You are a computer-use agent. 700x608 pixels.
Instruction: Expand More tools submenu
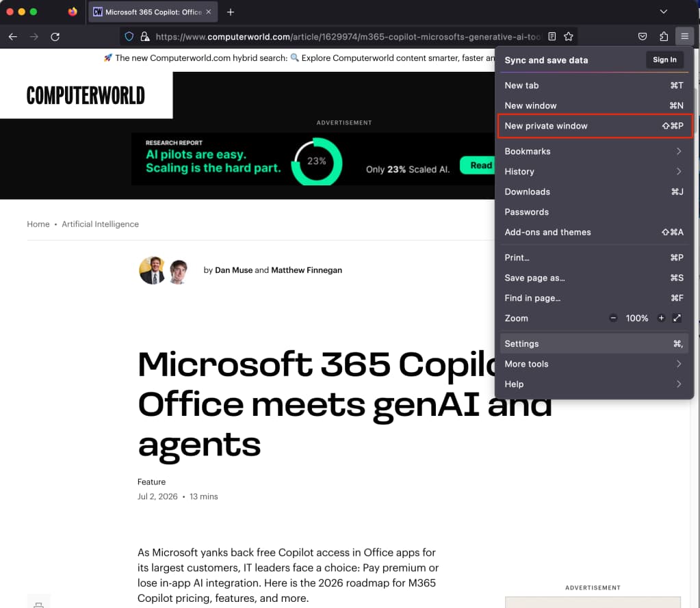pos(594,364)
